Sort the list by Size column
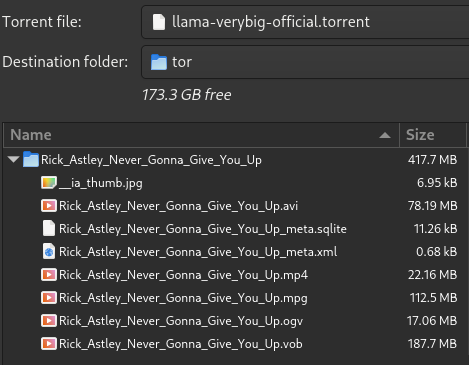The height and width of the screenshot is (365, 469). [x=433, y=135]
